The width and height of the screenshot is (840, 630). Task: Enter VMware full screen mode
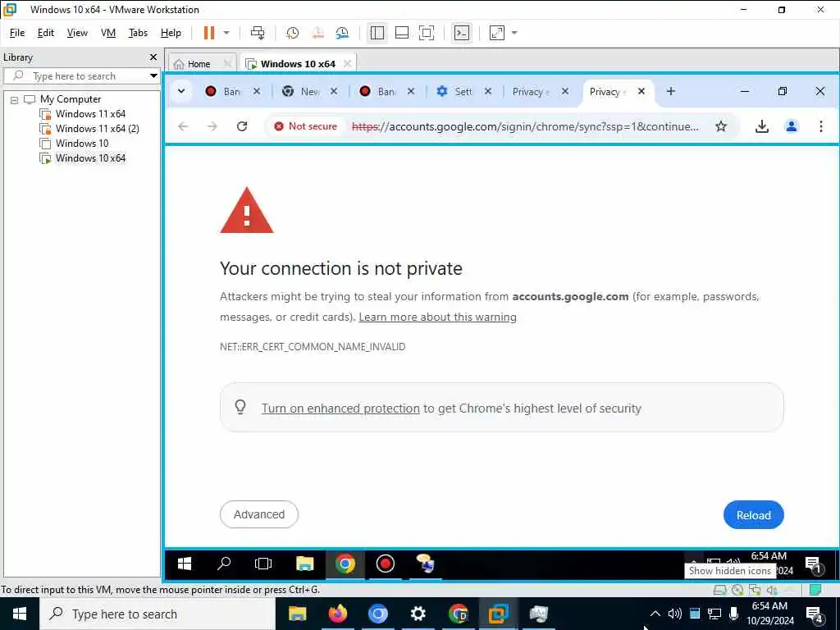tap(427, 33)
